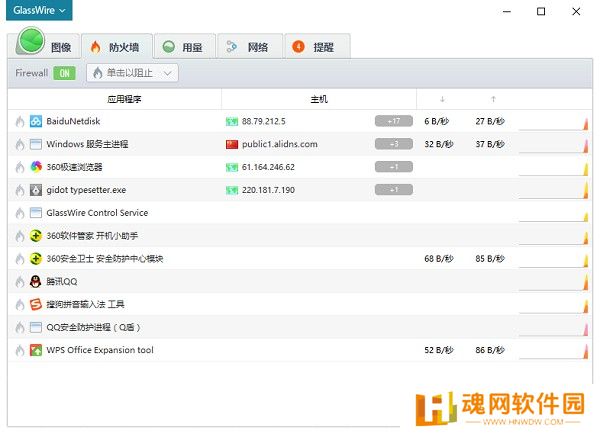
Task: Block 搜狗拼音输入法 工具 flame icon
Action: (20, 304)
